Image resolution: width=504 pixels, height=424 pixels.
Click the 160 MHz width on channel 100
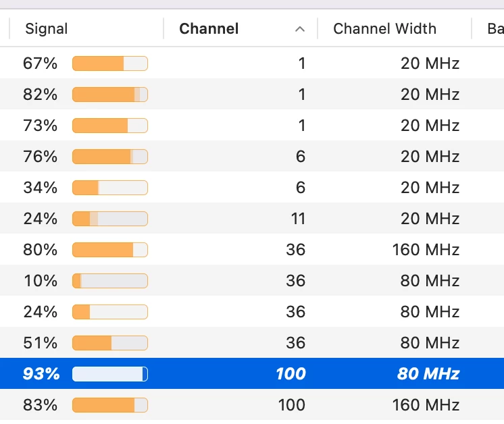coord(426,405)
